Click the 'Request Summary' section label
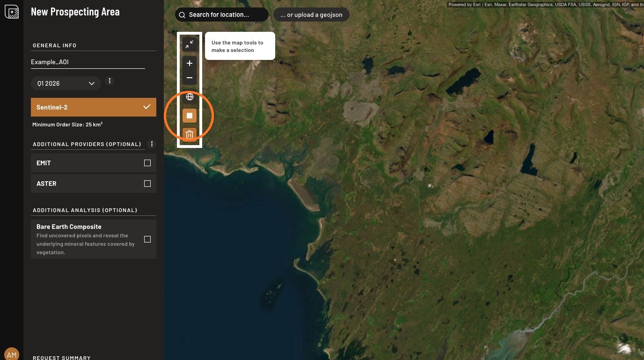 coord(61,358)
